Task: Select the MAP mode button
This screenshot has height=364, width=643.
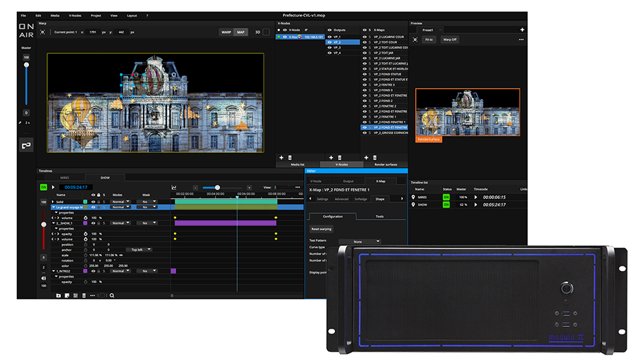Action: click(x=241, y=32)
